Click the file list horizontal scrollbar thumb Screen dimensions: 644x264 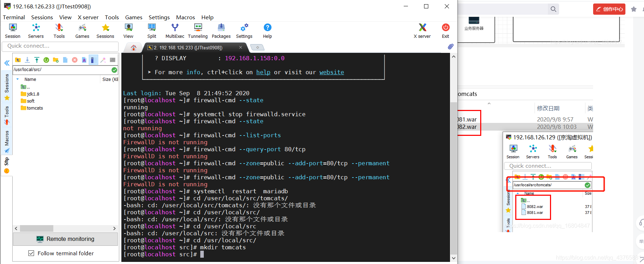point(36,228)
